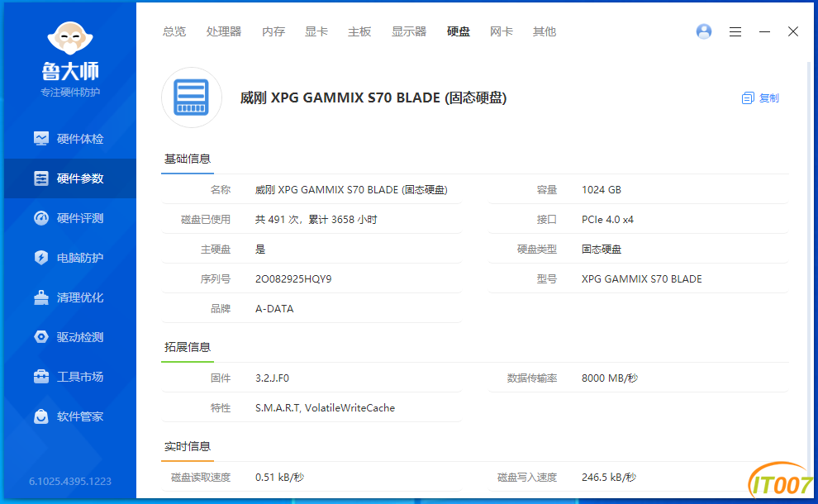818x504 pixels.
Task: Switch to the 主板 tab
Action: 359,32
